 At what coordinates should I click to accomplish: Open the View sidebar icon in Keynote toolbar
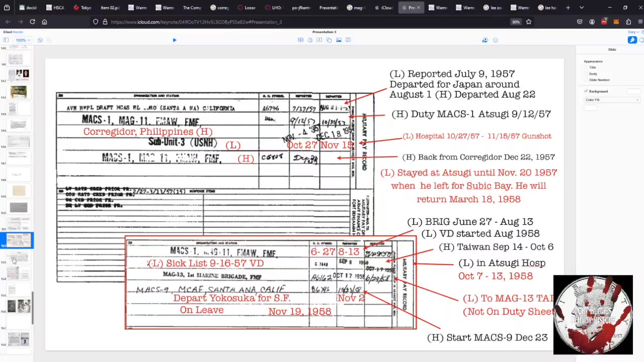click(6, 40)
